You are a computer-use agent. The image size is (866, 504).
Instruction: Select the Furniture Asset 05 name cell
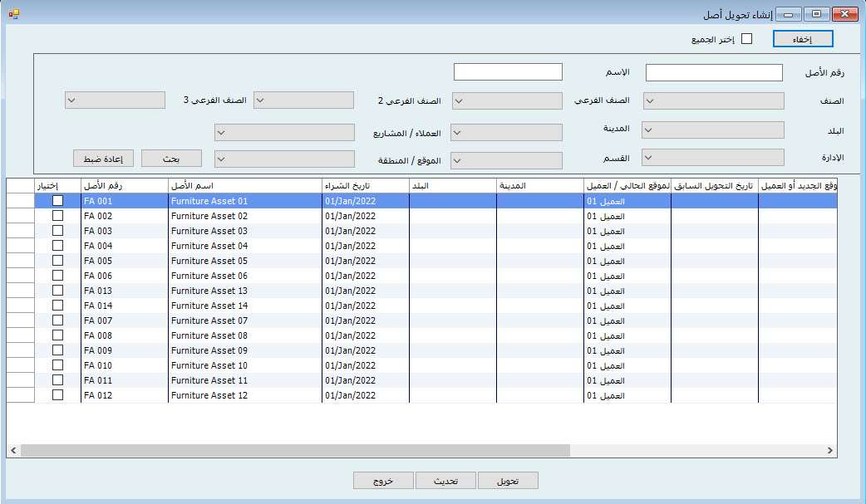[244, 261]
